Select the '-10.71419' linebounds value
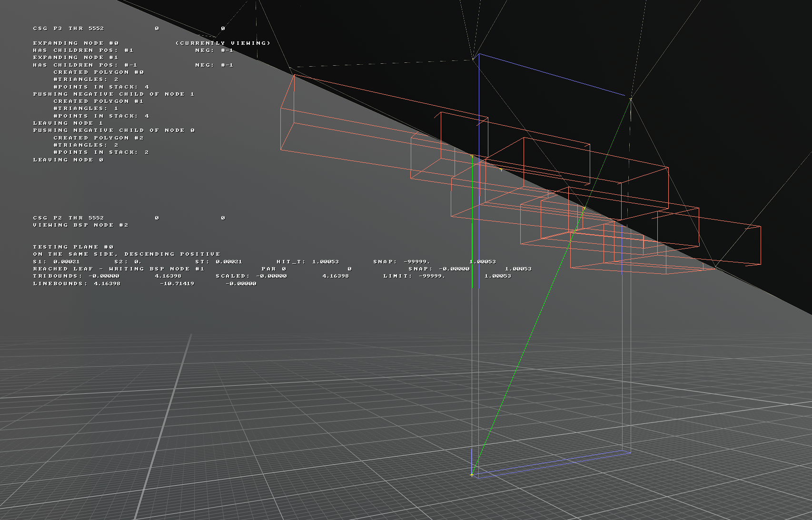 pyautogui.click(x=177, y=284)
